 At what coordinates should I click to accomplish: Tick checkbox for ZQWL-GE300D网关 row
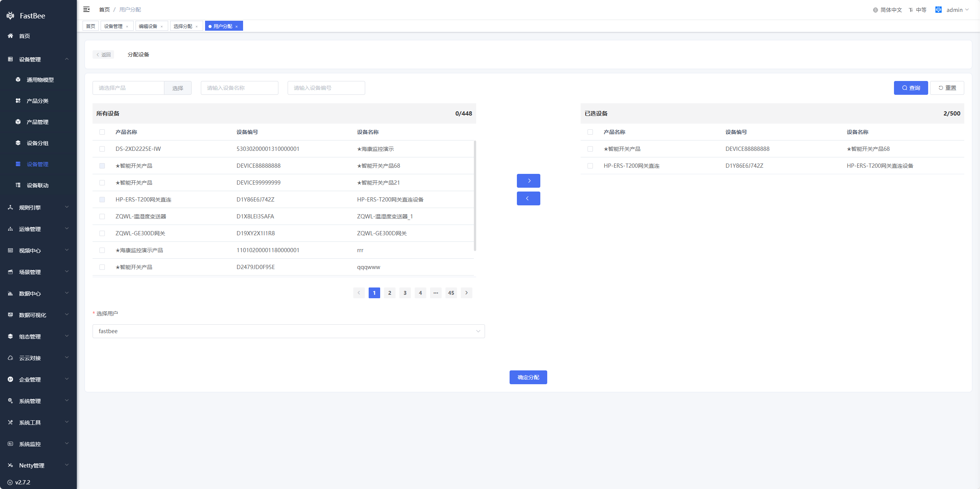pyautogui.click(x=102, y=233)
